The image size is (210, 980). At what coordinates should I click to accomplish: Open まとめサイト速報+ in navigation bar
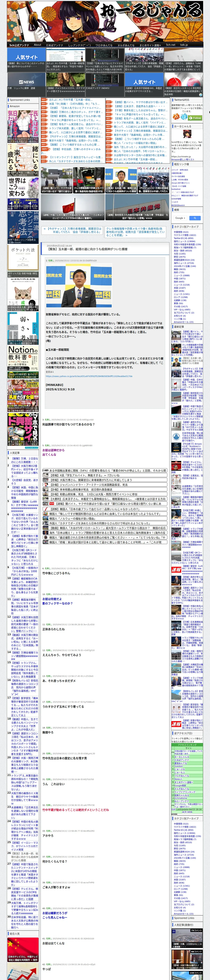(150, 45)
